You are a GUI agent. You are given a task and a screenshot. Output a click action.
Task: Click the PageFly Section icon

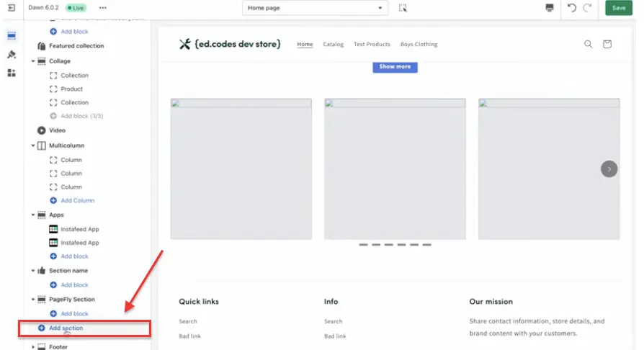[x=42, y=299]
